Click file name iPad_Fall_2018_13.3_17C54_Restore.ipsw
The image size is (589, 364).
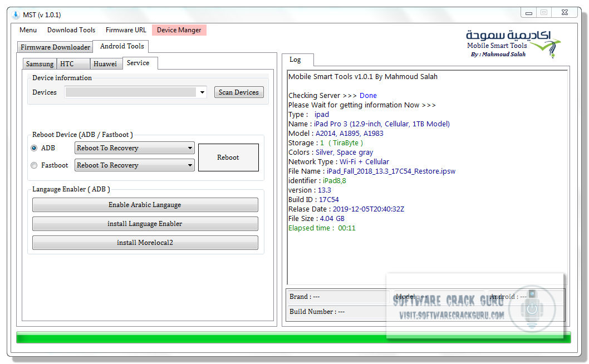391,171
